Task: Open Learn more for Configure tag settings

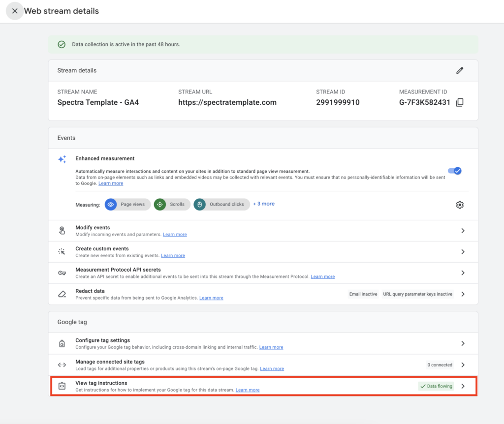Action: (271, 347)
